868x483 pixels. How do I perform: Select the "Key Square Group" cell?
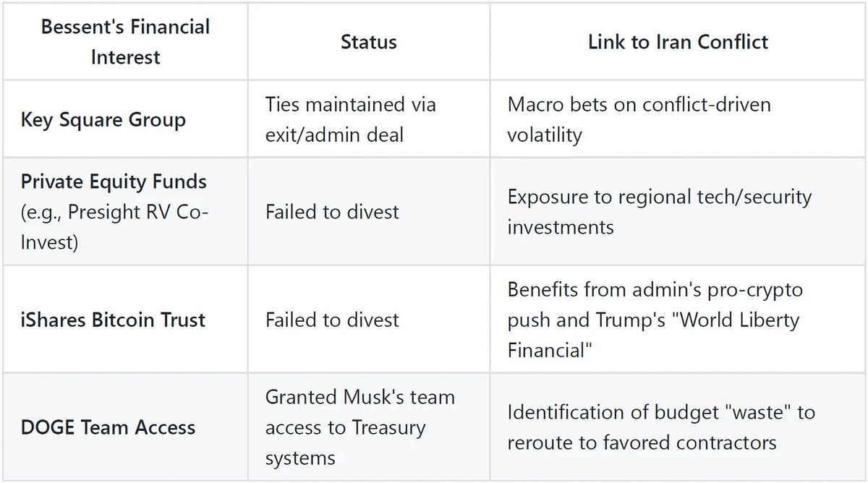pyautogui.click(x=103, y=119)
